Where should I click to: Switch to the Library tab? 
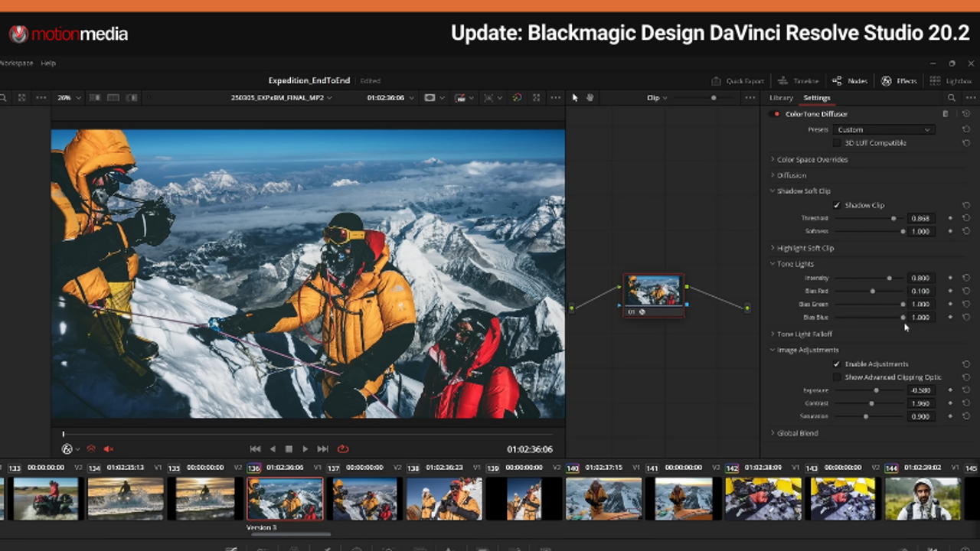coord(780,98)
